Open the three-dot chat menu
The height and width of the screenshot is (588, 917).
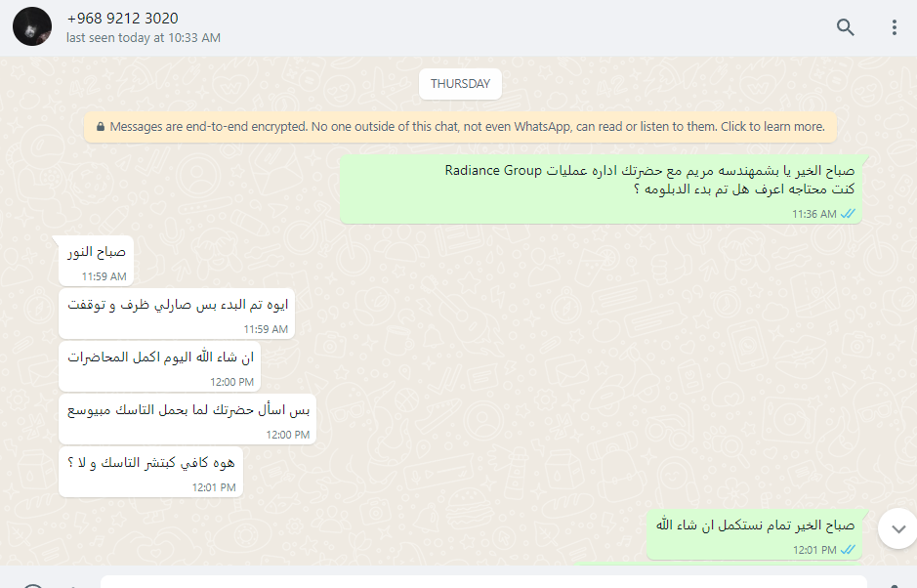(x=895, y=27)
